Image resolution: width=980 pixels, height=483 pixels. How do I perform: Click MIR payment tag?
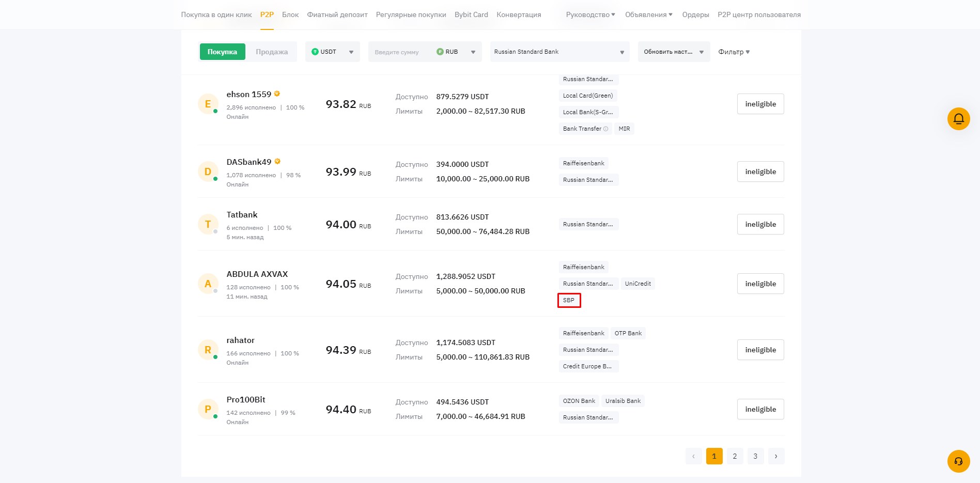624,129
